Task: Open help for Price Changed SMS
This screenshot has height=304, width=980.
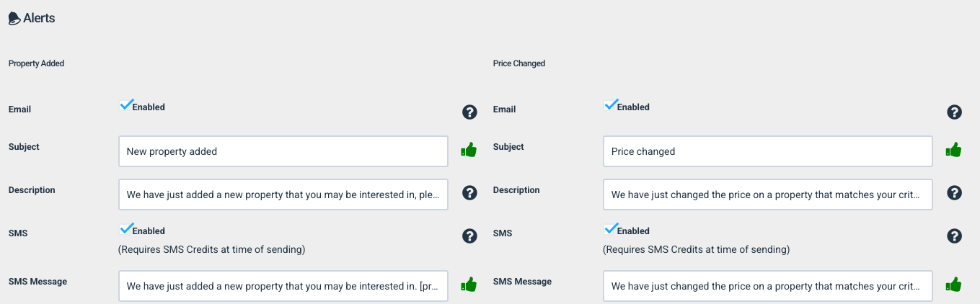Action: point(954,236)
